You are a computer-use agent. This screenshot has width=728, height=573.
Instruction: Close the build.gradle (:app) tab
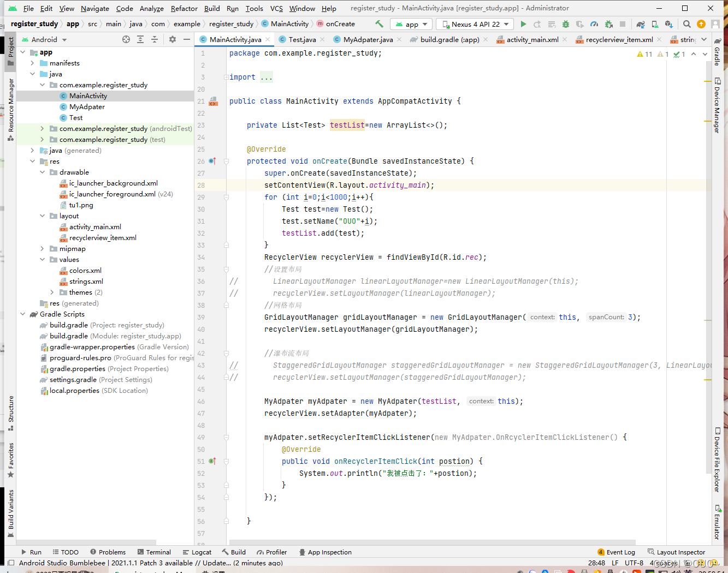486,40
